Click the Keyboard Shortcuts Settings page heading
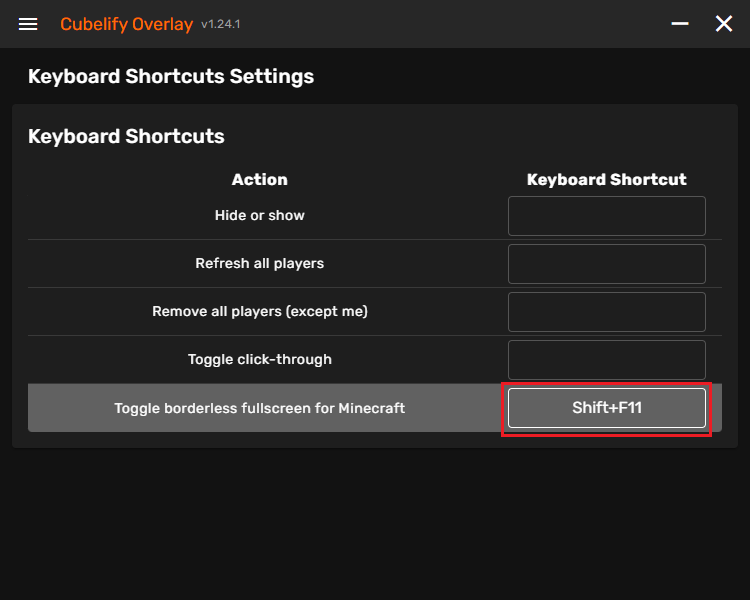750x600 pixels. 171,76
